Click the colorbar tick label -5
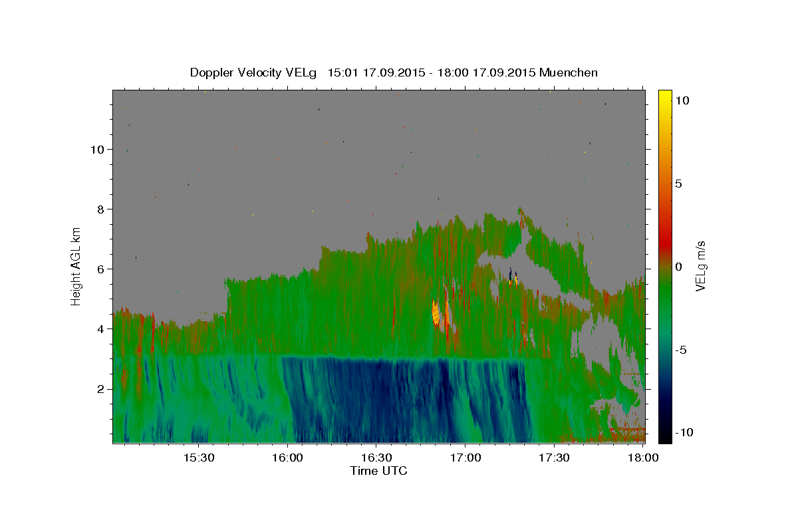 (x=680, y=350)
